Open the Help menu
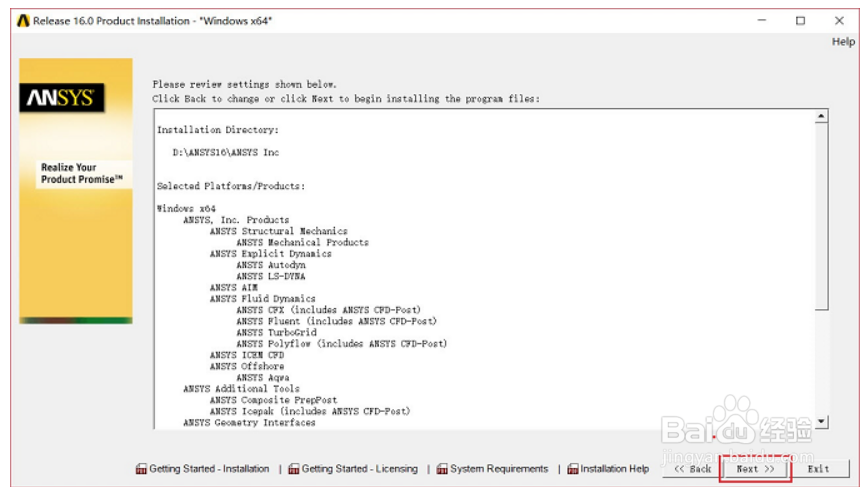Viewport: 862px width, 487px height. (x=843, y=42)
